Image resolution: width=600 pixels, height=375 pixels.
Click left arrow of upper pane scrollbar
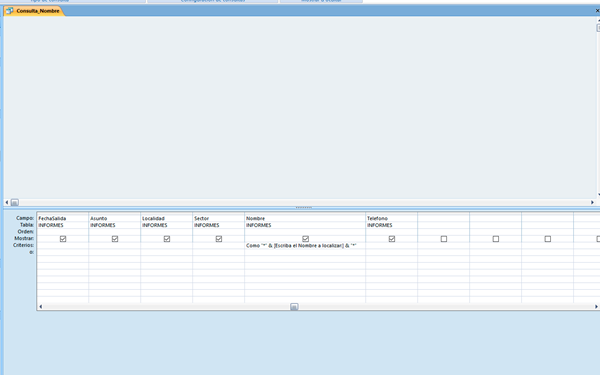point(7,202)
